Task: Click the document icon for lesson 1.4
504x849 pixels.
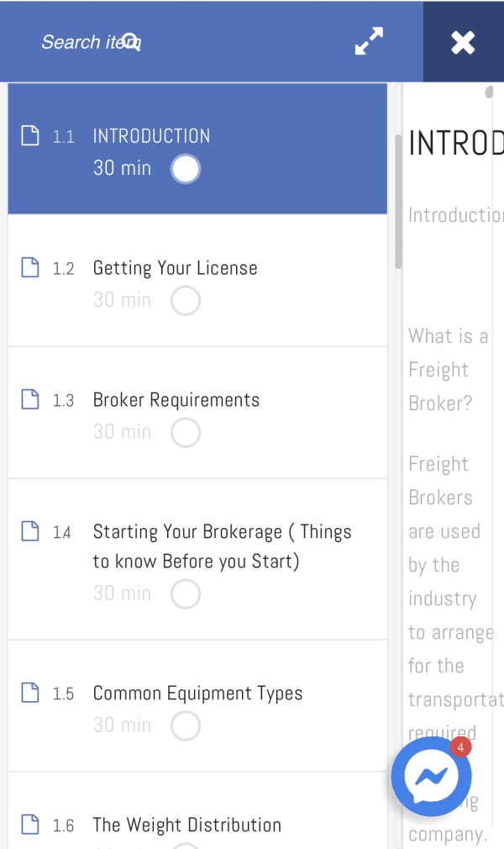Action: (x=30, y=532)
